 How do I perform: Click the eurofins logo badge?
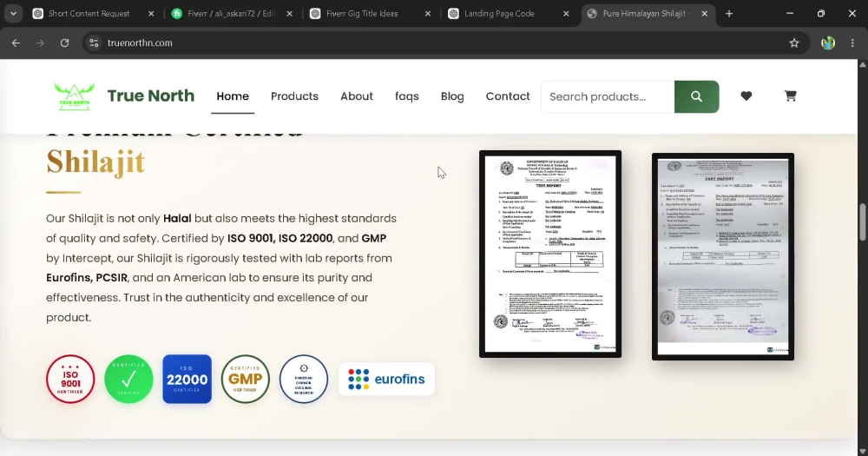(x=386, y=379)
